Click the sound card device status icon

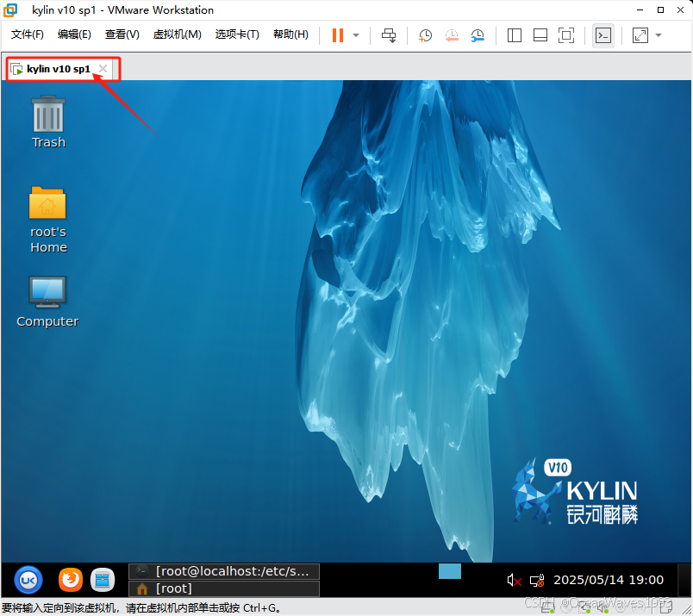tap(602, 608)
